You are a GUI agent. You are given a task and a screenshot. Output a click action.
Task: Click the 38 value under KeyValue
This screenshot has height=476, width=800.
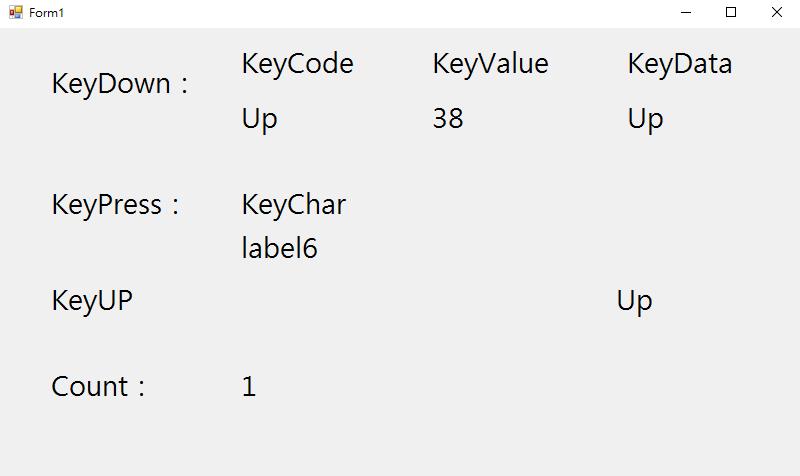[x=447, y=119]
